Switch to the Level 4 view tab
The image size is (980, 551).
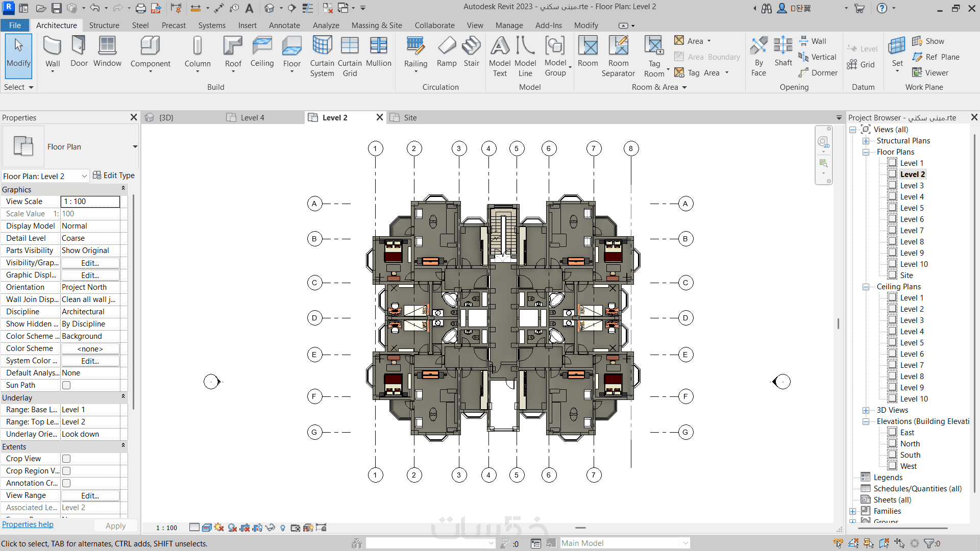252,118
